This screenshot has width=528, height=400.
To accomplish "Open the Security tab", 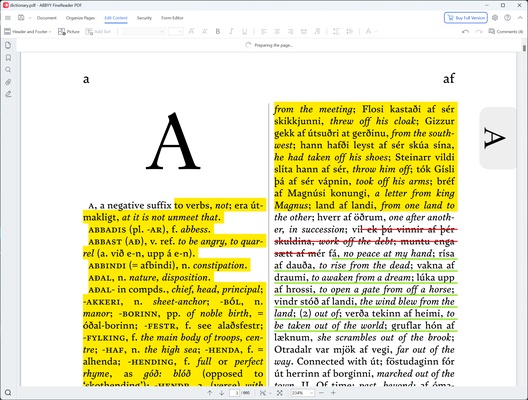I will pos(144,18).
